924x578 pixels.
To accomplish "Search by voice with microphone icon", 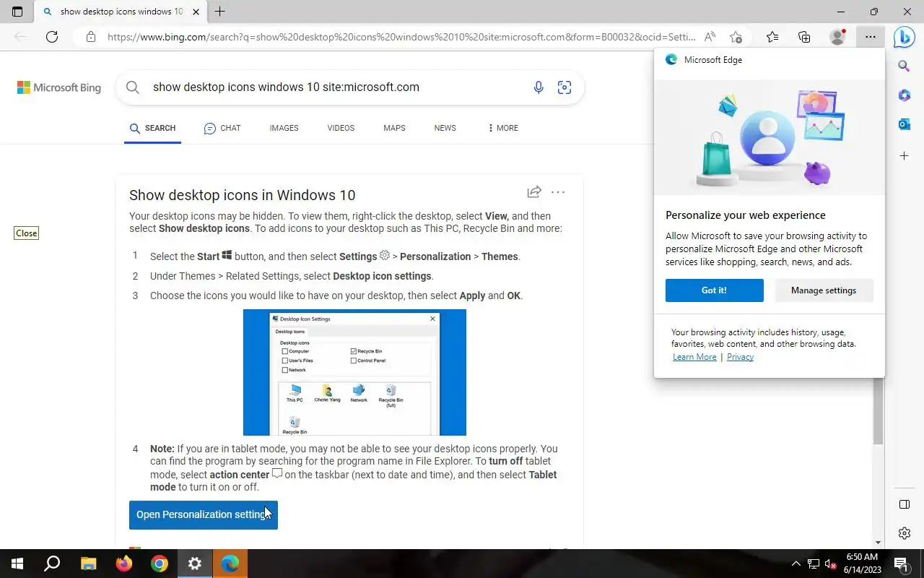I will click(x=539, y=87).
